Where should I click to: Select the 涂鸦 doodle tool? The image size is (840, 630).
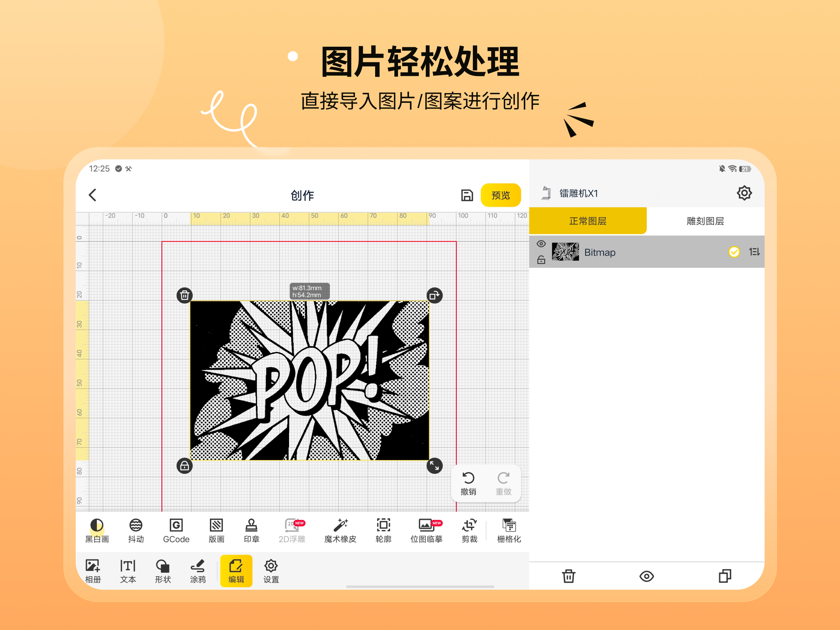pos(198,571)
